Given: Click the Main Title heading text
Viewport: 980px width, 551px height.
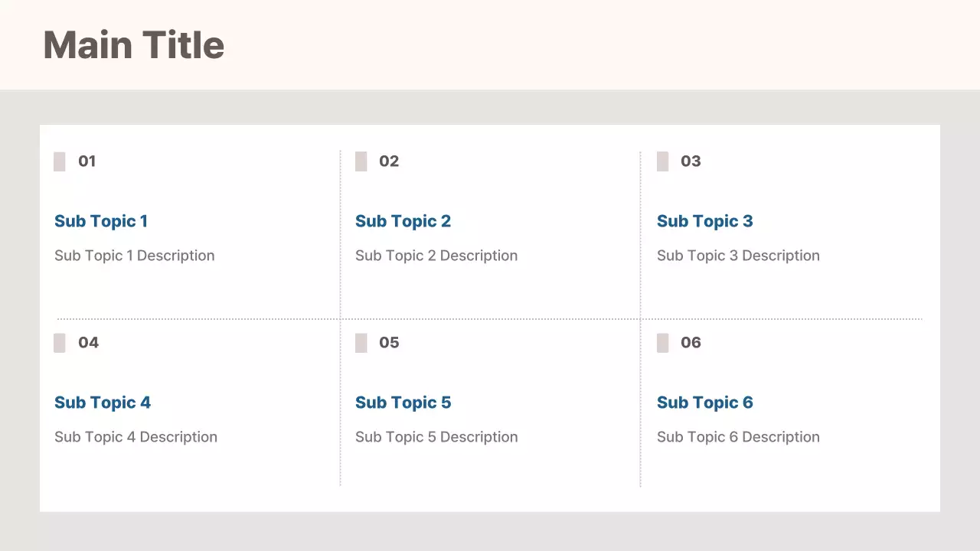Looking at the screenshot, I should click(134, 45).
